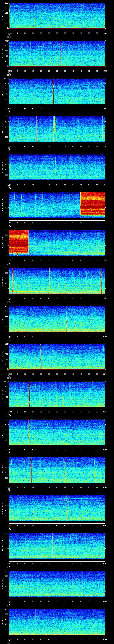The width and height of the screenshot is (114, 644).
Task: Click the 8:05:00 start time label
Action: pos(9,185)
